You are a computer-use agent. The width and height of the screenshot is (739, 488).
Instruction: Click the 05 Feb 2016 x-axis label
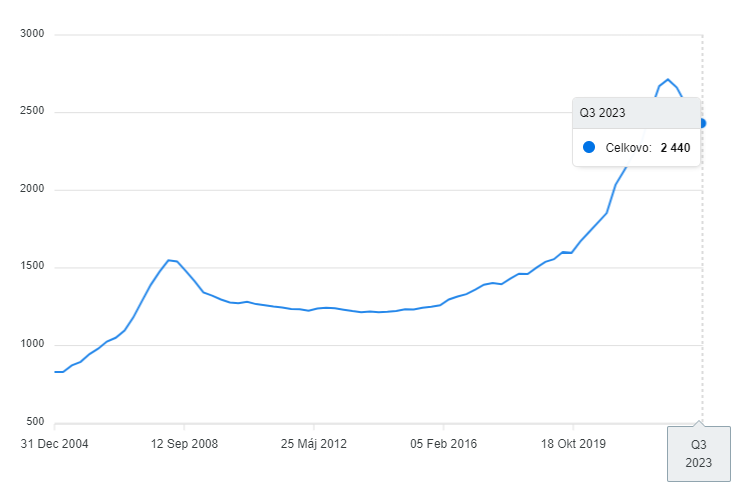pos(443,444)
